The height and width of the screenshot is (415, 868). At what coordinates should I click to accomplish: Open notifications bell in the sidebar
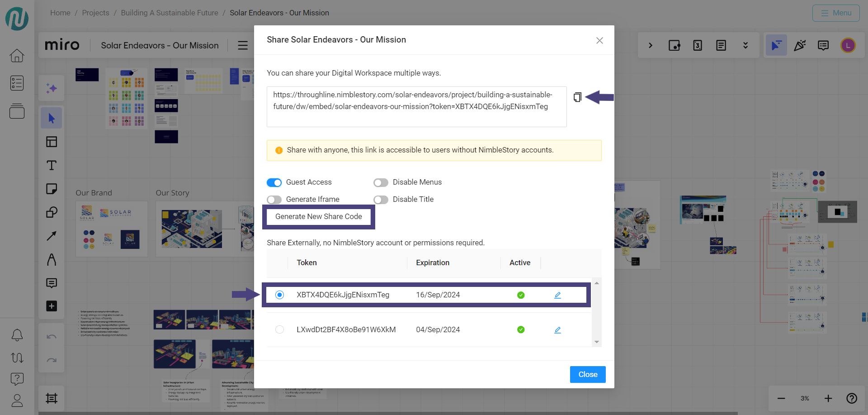17,335
